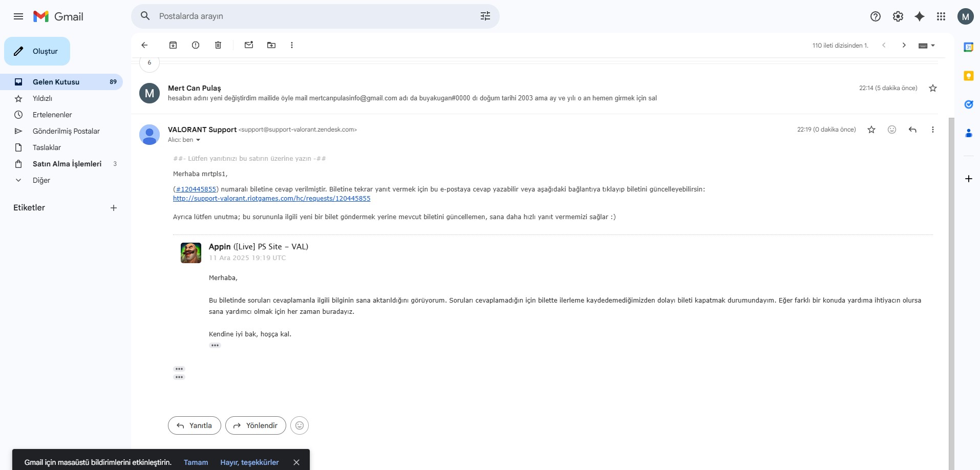Open the settings gear icon
This screenshot has height=470, width=980.
[x=898, y=16]
